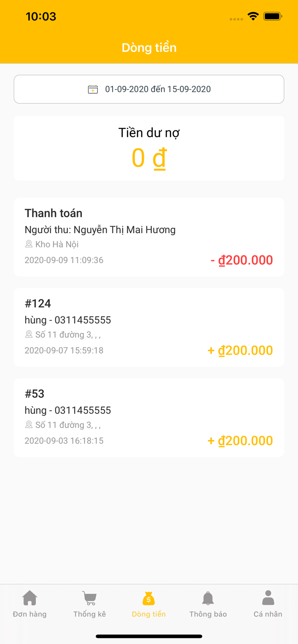Tap the +₫200.000 amount on order #53
Screen dimensions: 298x644
(x=240, y=441)
